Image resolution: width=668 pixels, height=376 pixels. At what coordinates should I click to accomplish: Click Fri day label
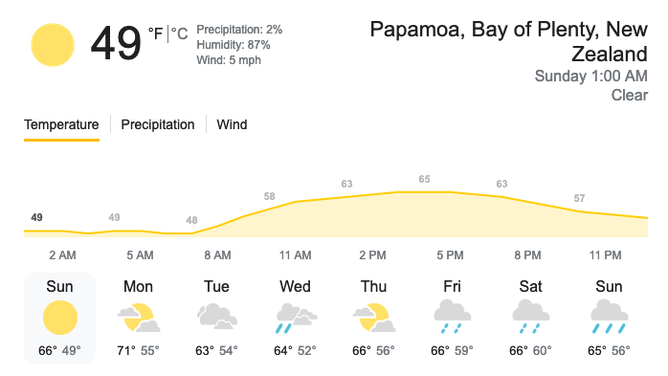point(452,286)
